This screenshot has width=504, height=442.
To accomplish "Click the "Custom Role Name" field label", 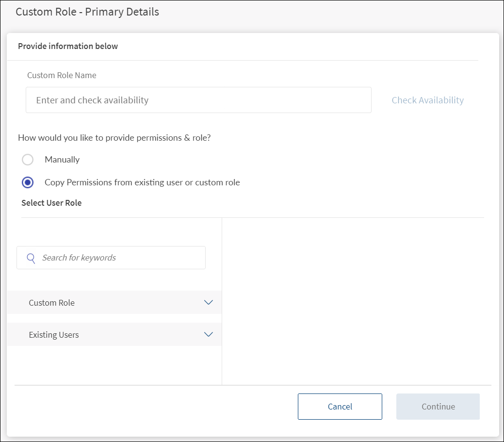I will [62, 75].
